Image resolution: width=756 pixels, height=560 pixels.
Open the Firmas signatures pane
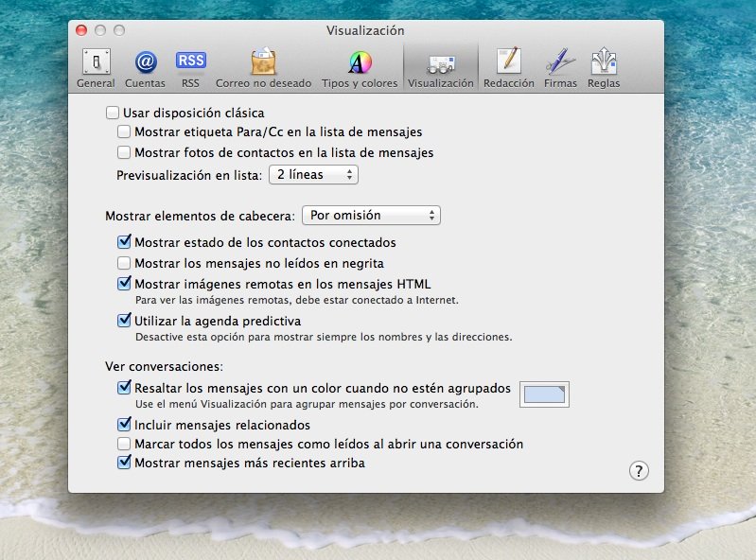pyautogui.click(x=560, y=68)
